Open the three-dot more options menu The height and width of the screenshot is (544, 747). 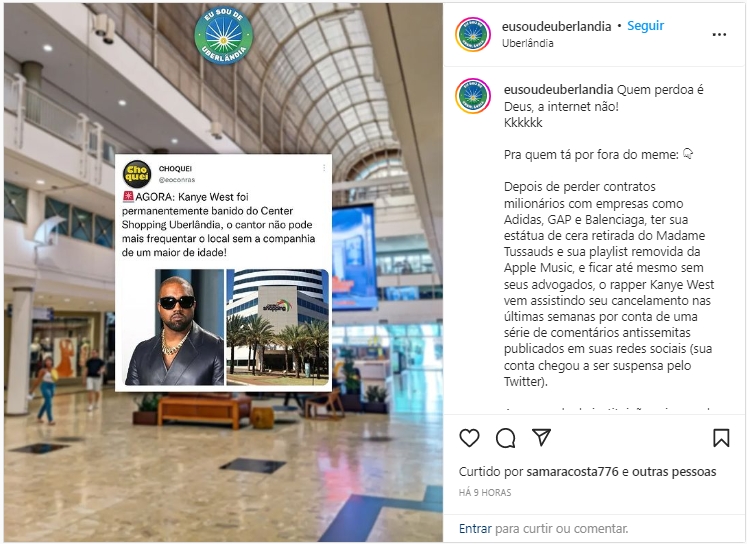tap(719, 34)
